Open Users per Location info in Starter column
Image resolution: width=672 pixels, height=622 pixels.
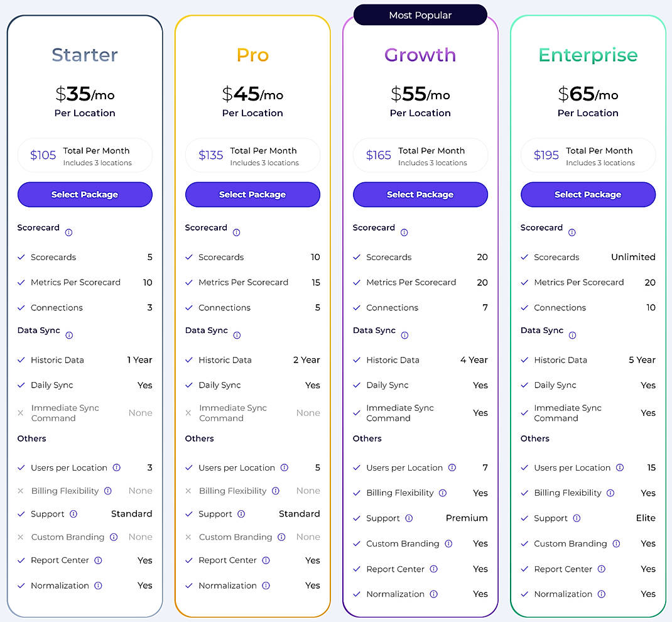(117, 467)
